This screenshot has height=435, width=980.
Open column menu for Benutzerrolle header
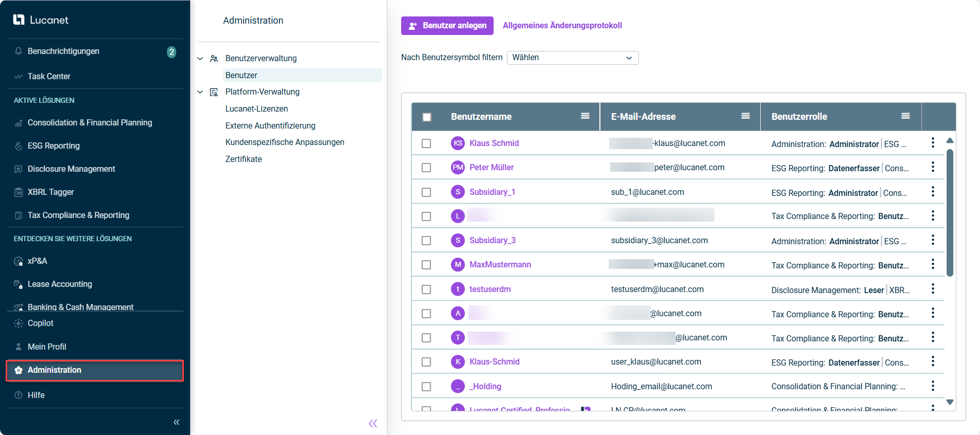(x=906, y=116)
